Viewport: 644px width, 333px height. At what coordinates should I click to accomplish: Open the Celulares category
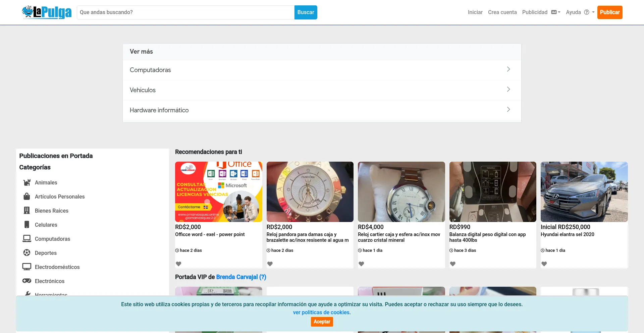pos(46,225)
